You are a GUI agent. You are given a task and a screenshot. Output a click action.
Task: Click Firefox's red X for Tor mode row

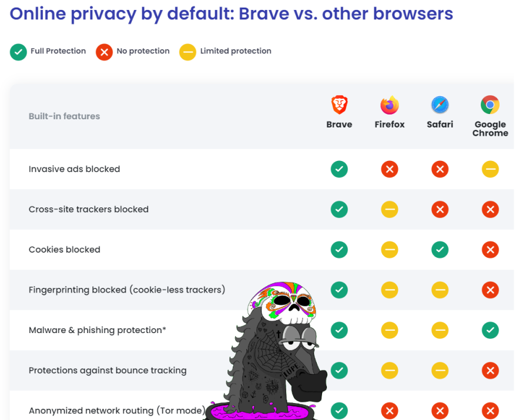pyautogui.click(x=390, y=411)
